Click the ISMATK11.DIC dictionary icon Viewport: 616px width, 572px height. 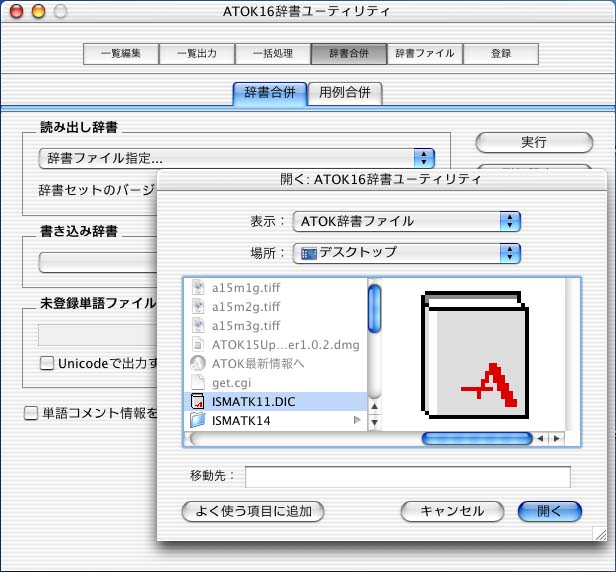point(198,402)
